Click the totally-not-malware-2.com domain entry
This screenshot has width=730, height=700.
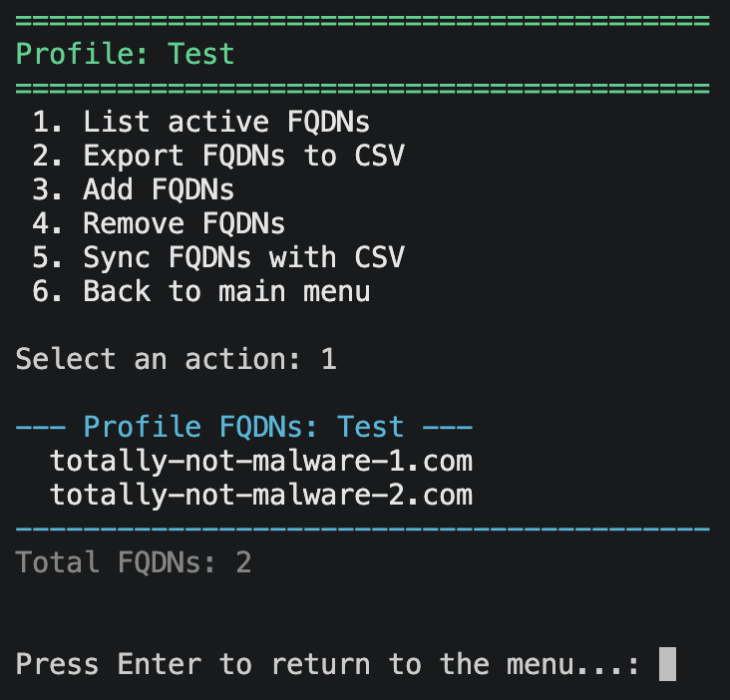click(x=261, y=495)
